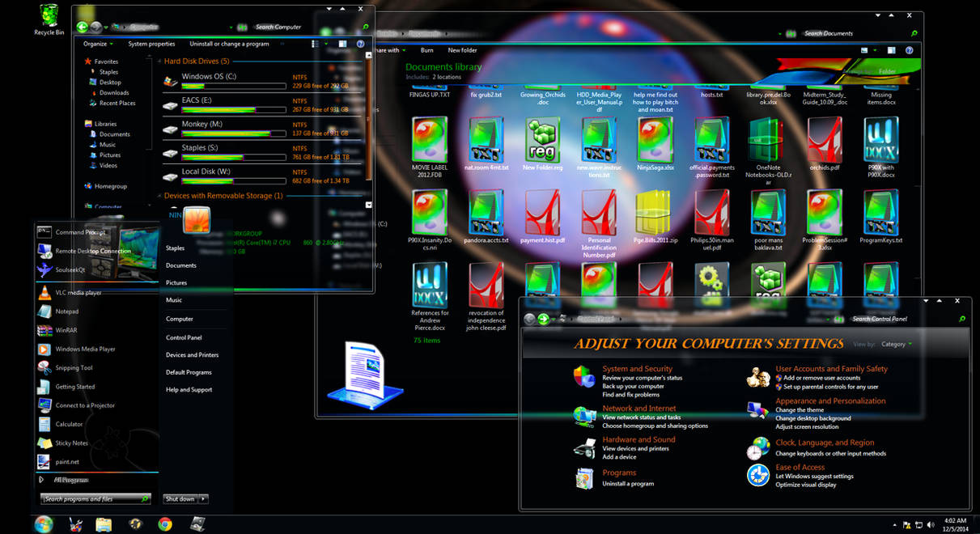Viewport: 980px width, 534px height.
Task: Click the New folder button
Action: point(462,50)
